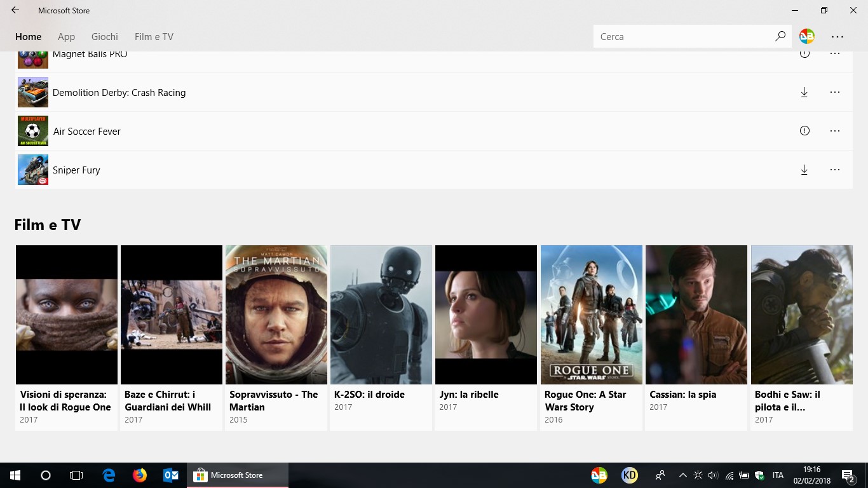The height and width of the screenshot is (488, 868).
Task: Open Demolition Derby game icon
Action: 33,92
